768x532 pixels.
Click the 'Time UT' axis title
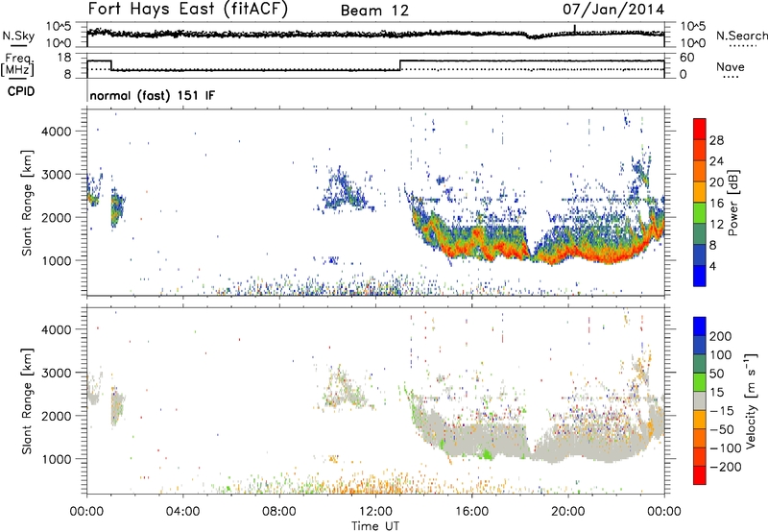(375, 526)
